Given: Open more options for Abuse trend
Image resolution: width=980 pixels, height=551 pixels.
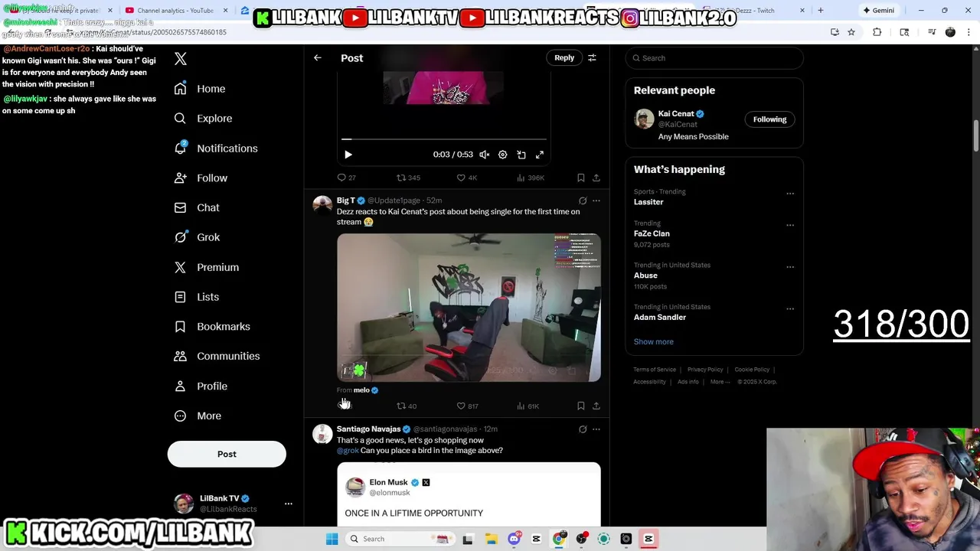Looking at the screenshot, I should 790,267.
